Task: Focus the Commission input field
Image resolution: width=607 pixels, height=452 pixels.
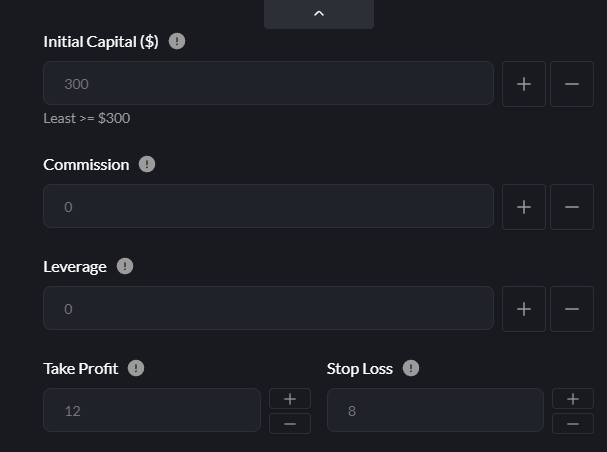Action: tap(268, 206)
